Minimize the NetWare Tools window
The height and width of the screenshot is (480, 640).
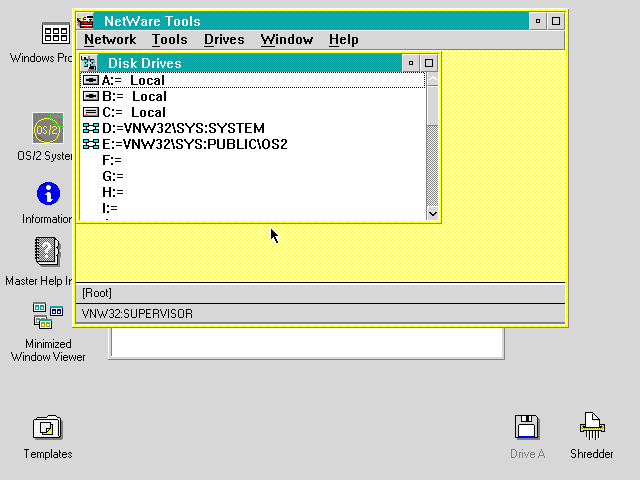538,21
